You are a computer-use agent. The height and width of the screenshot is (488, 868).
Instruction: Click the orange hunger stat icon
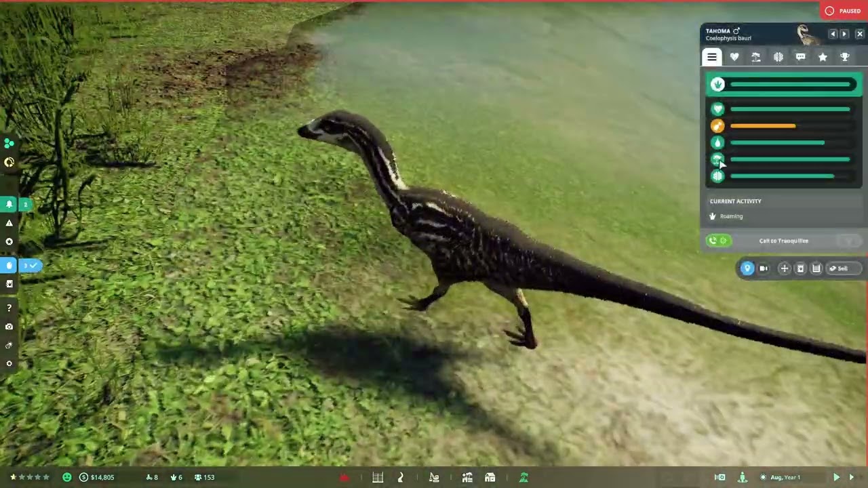click(717, 126)
